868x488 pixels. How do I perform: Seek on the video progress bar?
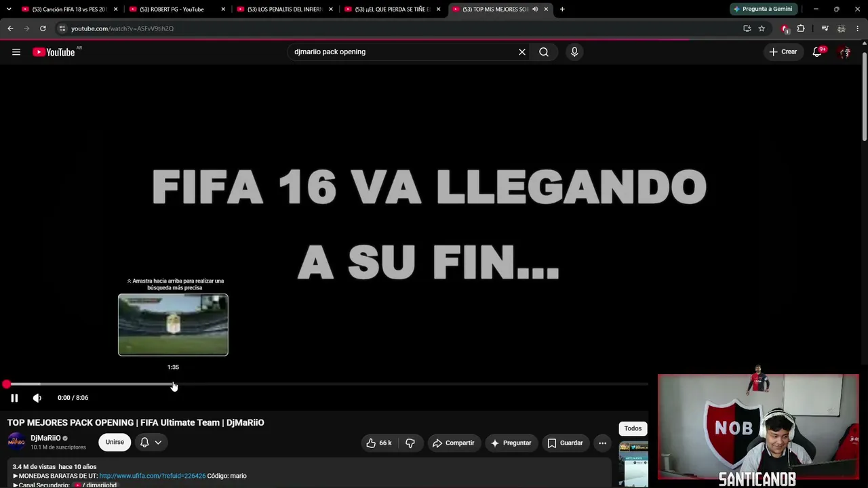click(327, 384)
